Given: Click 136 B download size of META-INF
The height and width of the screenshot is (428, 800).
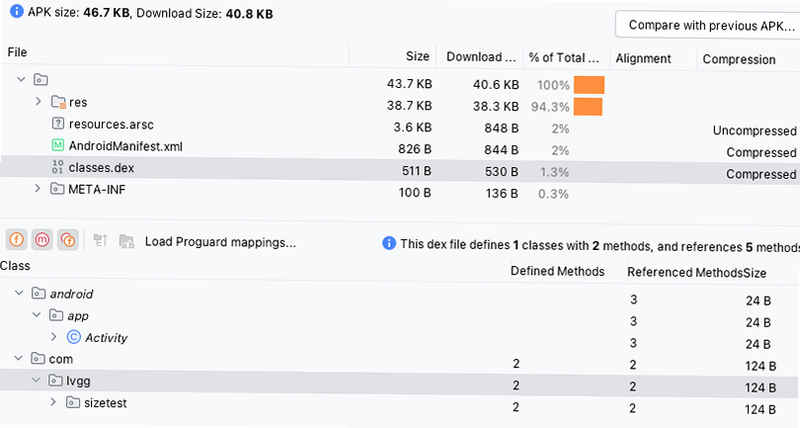Looking at the screenshot, I should [x=502, y=193].
